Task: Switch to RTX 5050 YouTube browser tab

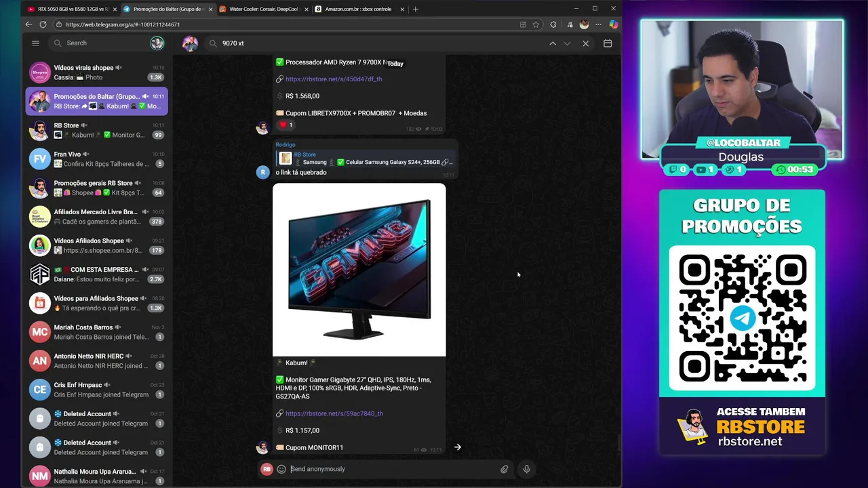Action: point(73,9)
